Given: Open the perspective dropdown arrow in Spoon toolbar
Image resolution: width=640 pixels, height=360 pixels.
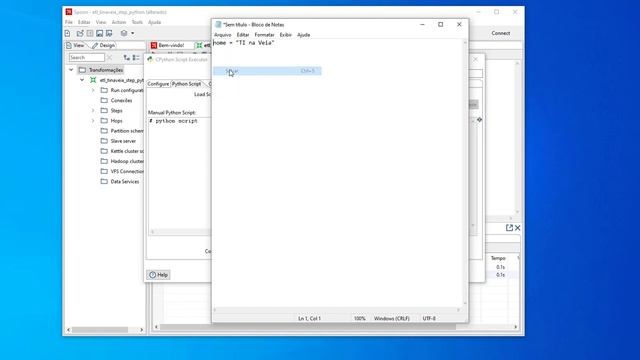Looking at the screenshot, I should [x=132, y=33].
